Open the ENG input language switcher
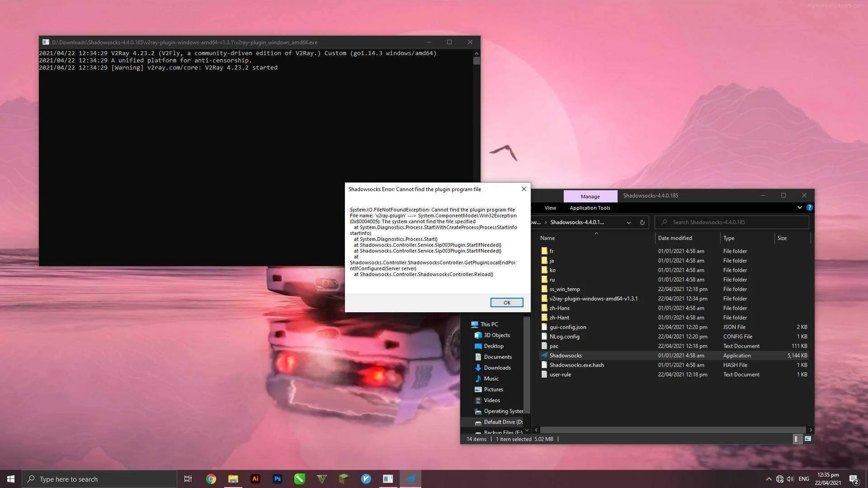Image resolution: width=868 pixels, height=488 pixels. [x=804, y=479]
